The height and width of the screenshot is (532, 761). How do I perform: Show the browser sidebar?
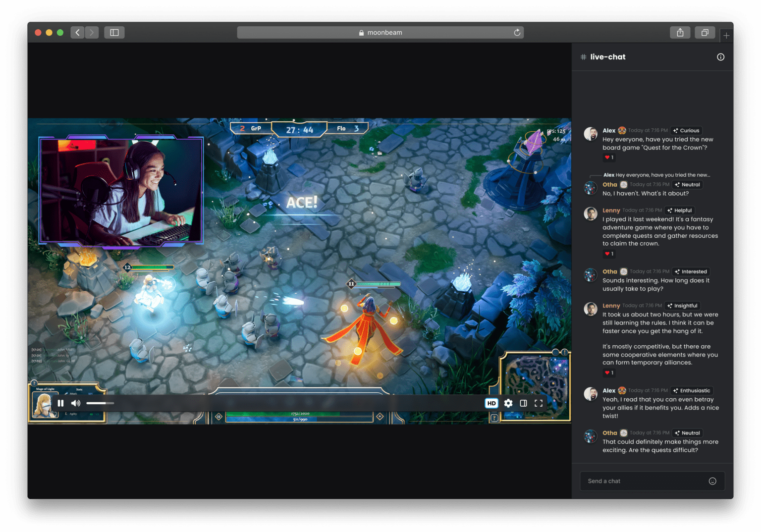click(114, 32)
